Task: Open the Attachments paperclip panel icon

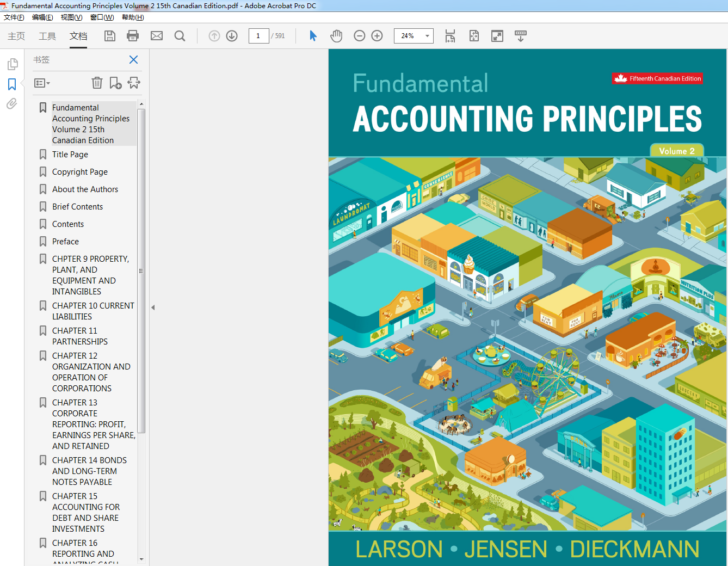Action: point(12,103)
